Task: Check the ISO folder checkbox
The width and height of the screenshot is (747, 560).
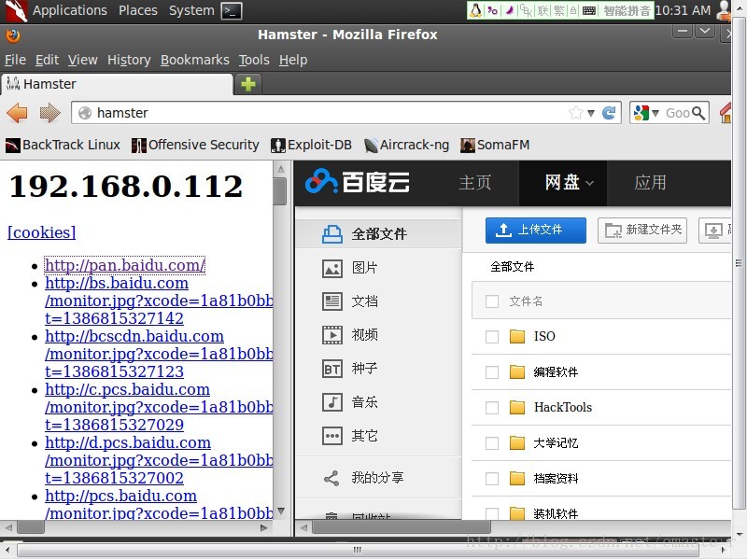Action: click(x=492, y=337)
